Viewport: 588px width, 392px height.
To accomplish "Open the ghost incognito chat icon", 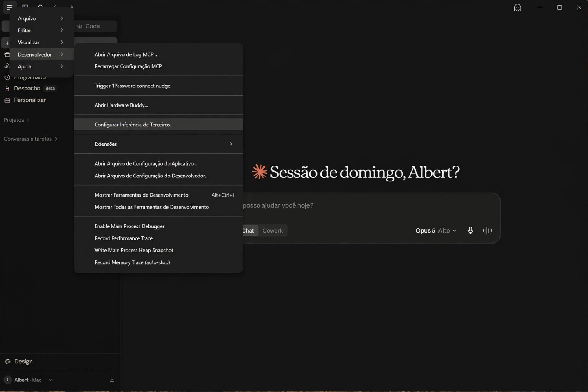I will coord(517,7).
